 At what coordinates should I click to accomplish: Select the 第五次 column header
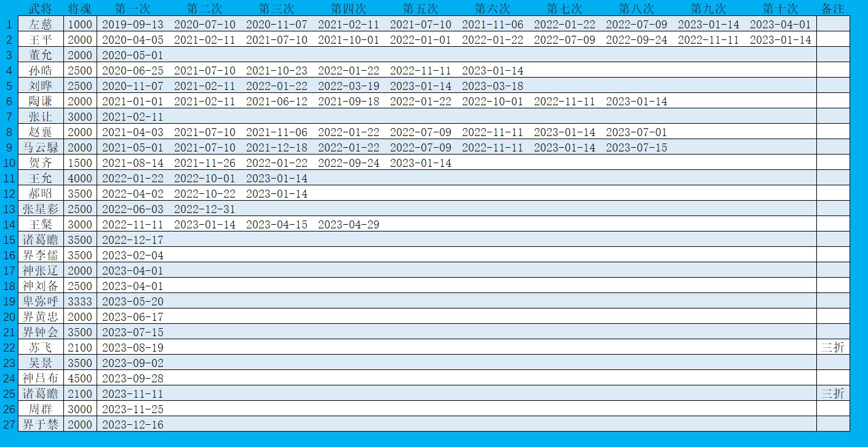tap(421, 9)
